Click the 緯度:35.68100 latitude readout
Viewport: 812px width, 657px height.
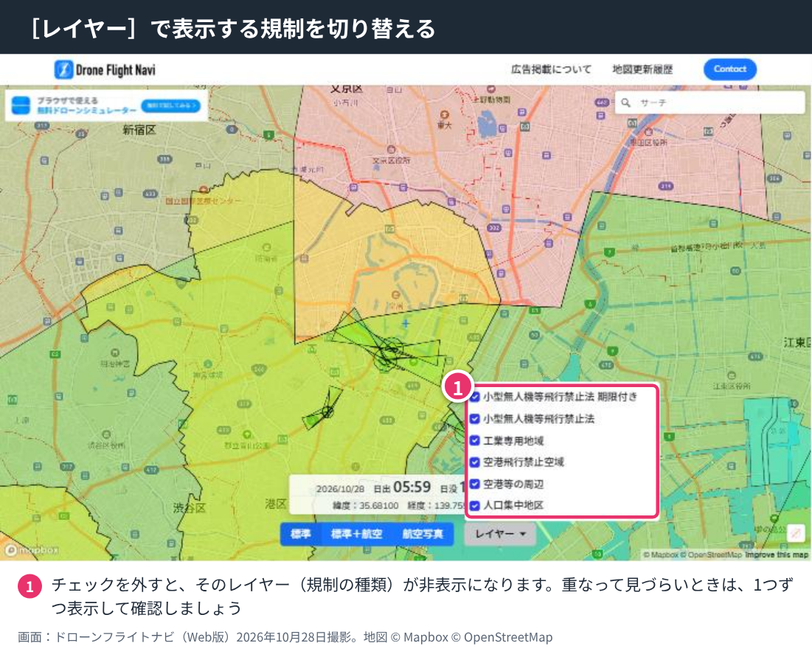point(365,505)
